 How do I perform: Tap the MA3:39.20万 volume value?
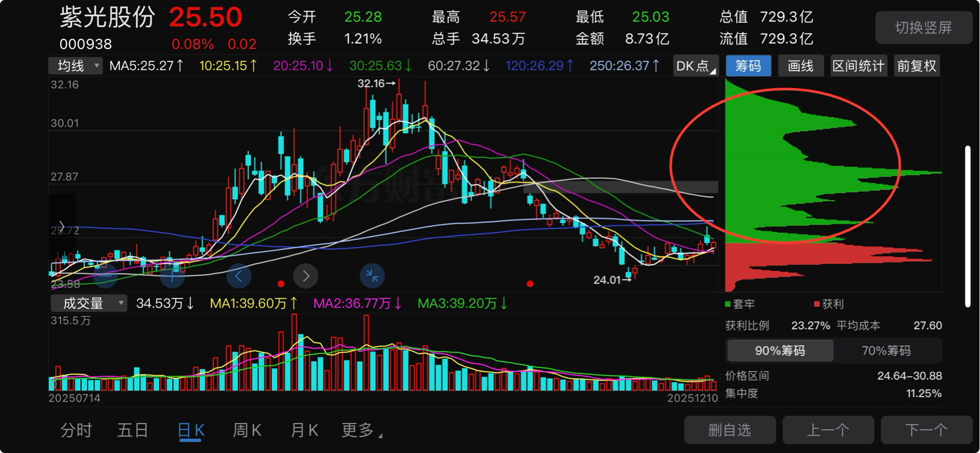point(463,303)
